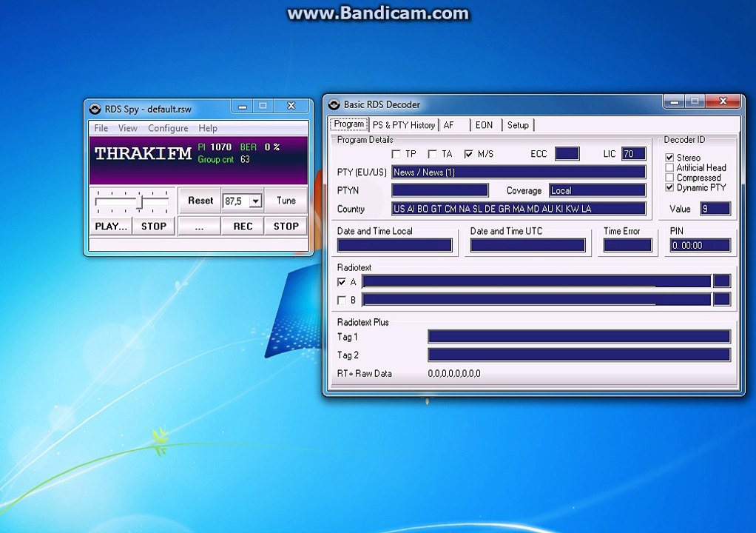Minimize the RDS Spy window

coord(243,106)
